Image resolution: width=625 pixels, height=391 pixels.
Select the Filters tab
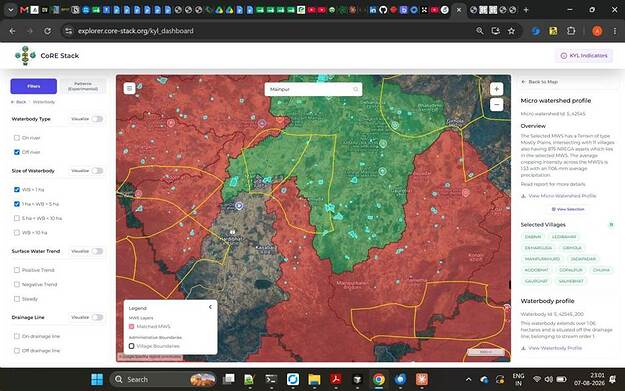[33, 86]
